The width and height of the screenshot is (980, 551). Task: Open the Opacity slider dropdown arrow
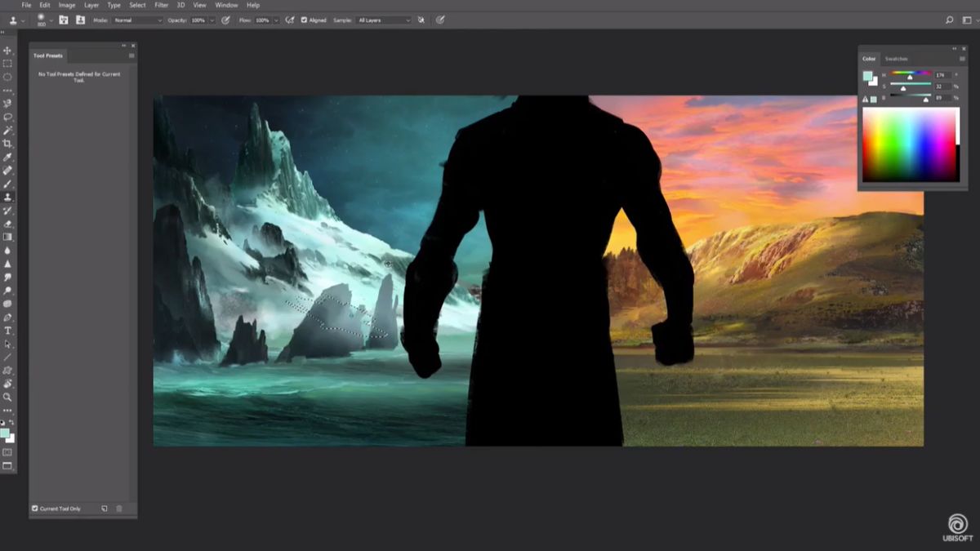[x=211, y=20]
